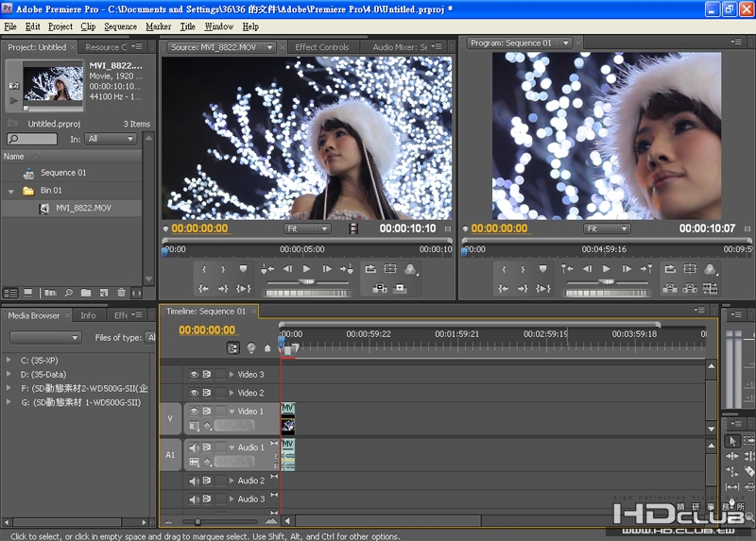Viewport: 756px width, 541px height.
Task: Set unnumbered marker in Source monitor
Action: point(243,269)
